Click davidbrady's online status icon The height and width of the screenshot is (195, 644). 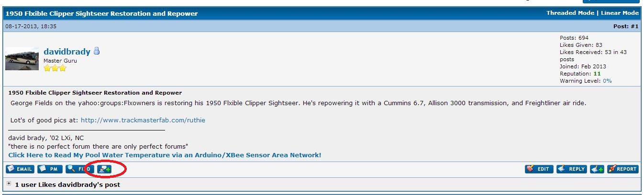(x=96, y=51)
